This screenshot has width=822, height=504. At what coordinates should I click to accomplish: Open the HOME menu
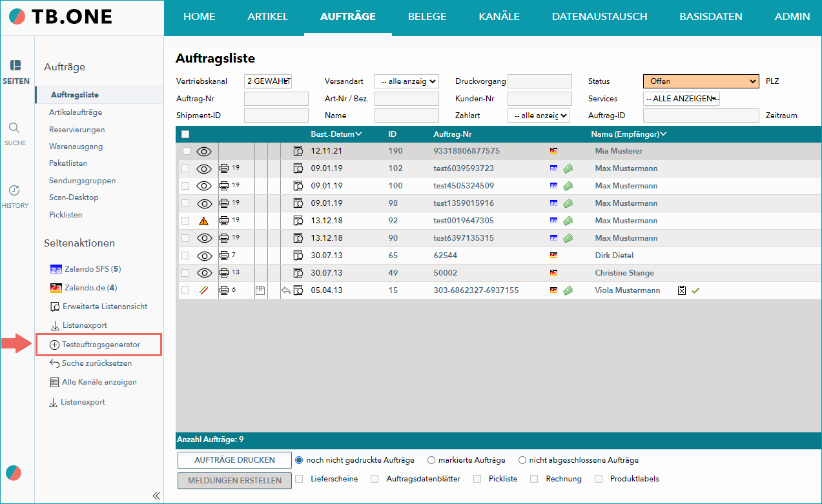tap(200, 17)
